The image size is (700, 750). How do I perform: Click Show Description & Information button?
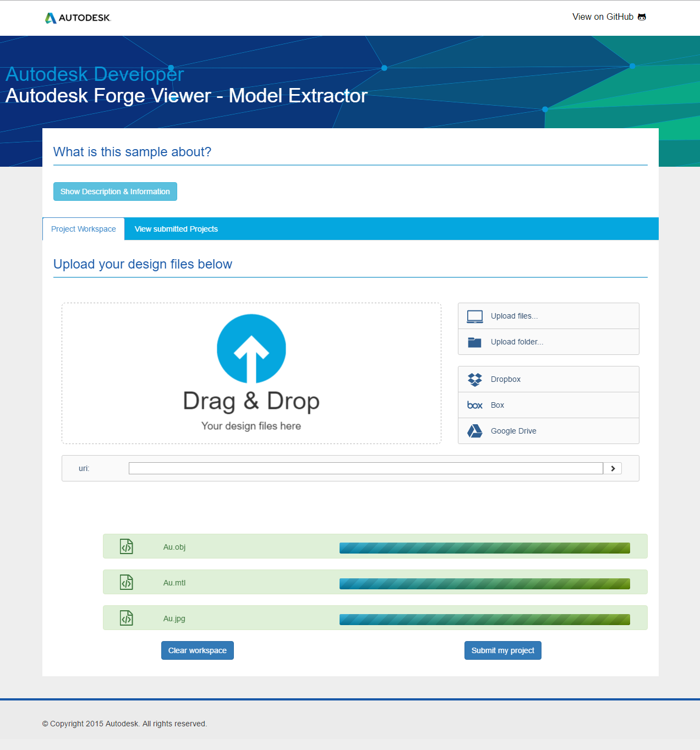click(x=115, y=191)
